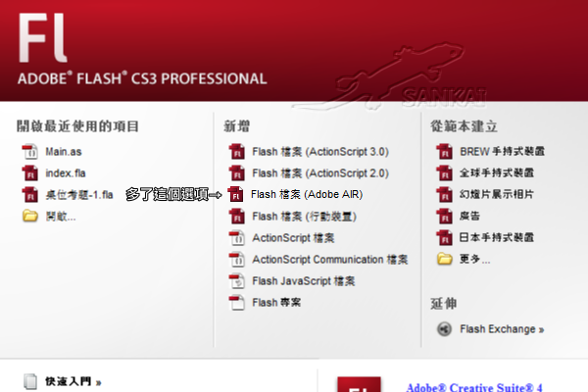Click the 桌位考題-1.fla file icon
Screen dimensions: 588x392
(30, 195)
